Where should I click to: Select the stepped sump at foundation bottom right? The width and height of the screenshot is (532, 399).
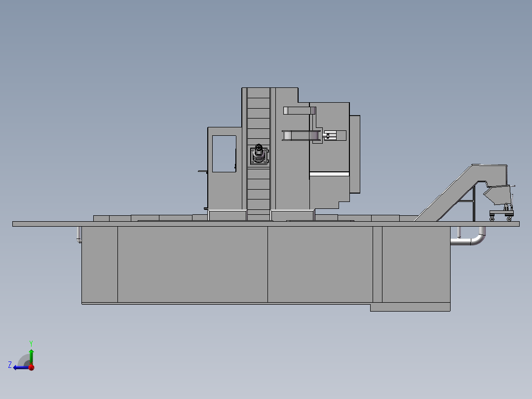coord(410,308)
